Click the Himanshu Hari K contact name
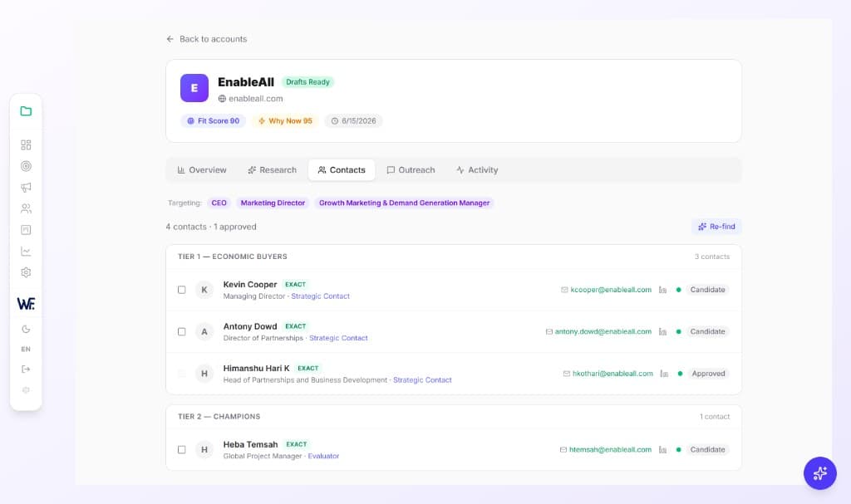851x504 pixels. 256,368
